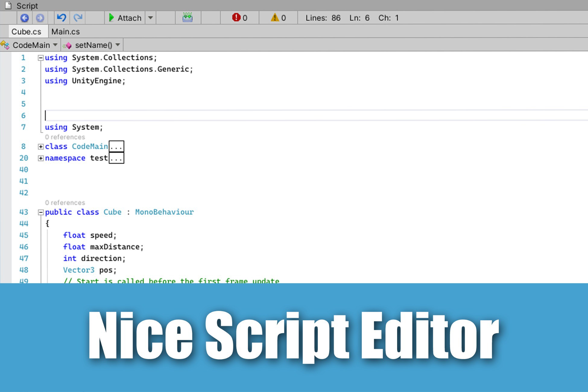
Task: Switch to the Cube.cs tab
Action: pos(27,31)
